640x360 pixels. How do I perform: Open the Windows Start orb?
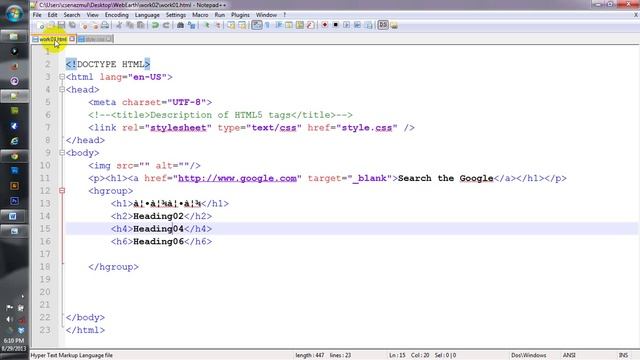pyautogui.click(x=15, y=13)
